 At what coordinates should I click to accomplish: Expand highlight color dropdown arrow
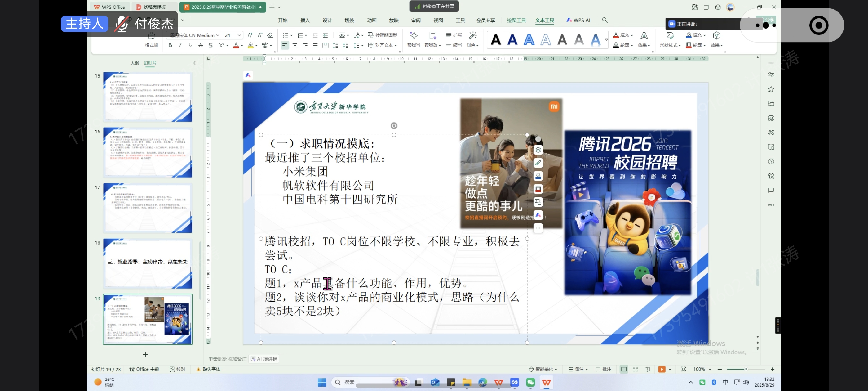(x=256, y=46)
